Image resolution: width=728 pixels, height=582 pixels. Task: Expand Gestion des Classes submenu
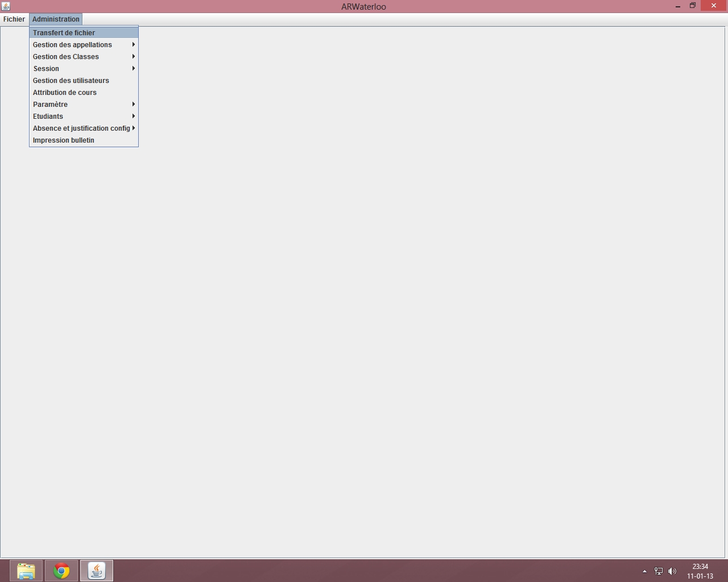[x=66, y=57]
